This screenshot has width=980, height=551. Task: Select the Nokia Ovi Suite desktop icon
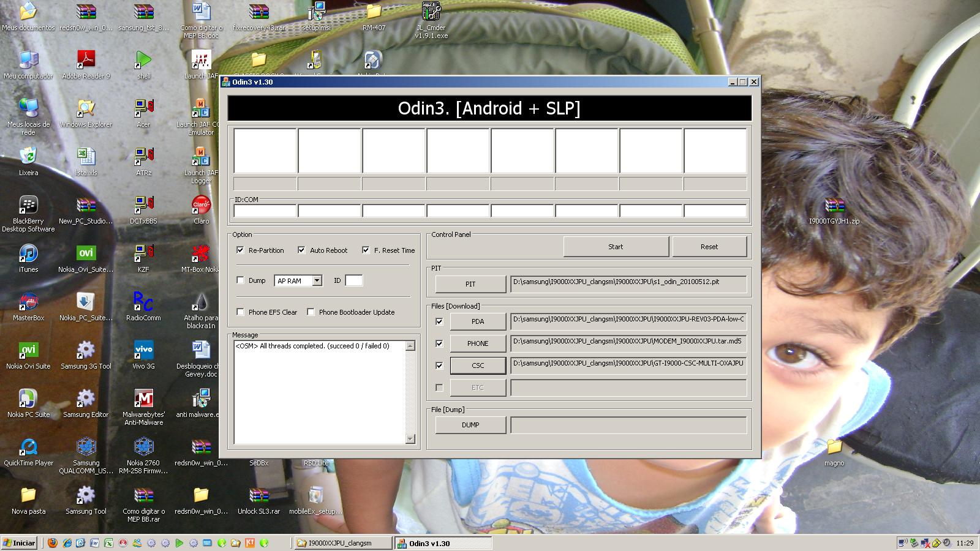(28, 355)
